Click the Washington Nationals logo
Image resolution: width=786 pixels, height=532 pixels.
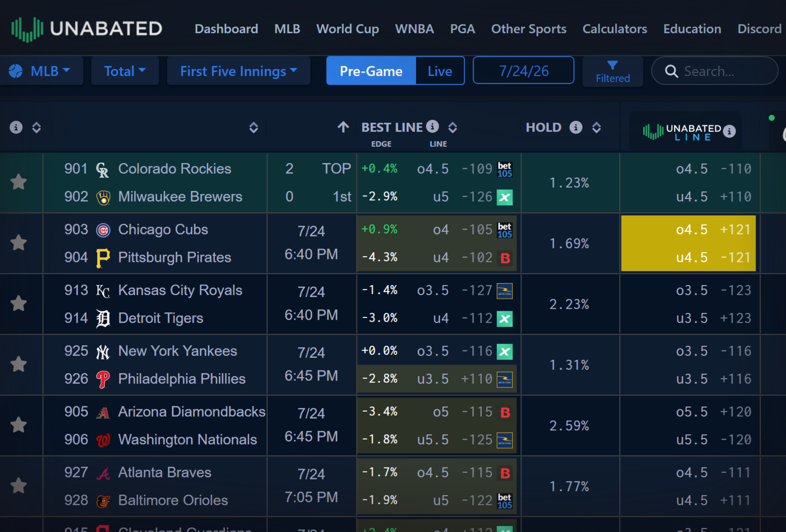[103, 440]
